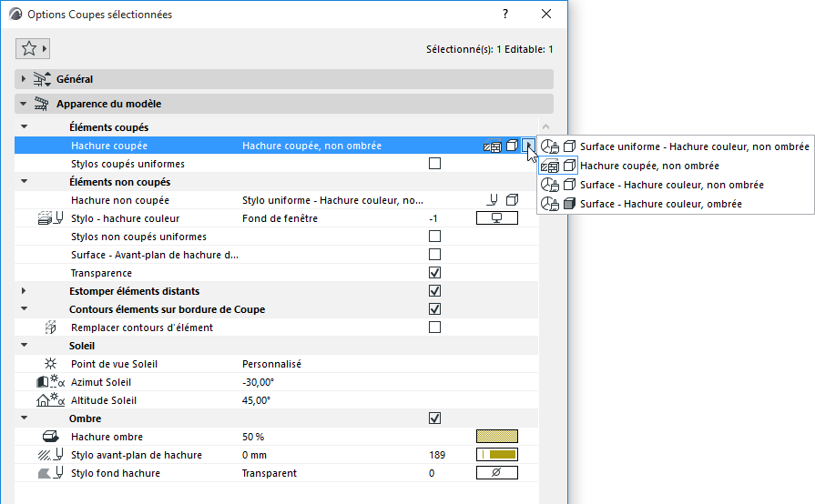815x504 pixels.
Task: Click the Stylo fond hachure icon
Action: tap(50, 472)
